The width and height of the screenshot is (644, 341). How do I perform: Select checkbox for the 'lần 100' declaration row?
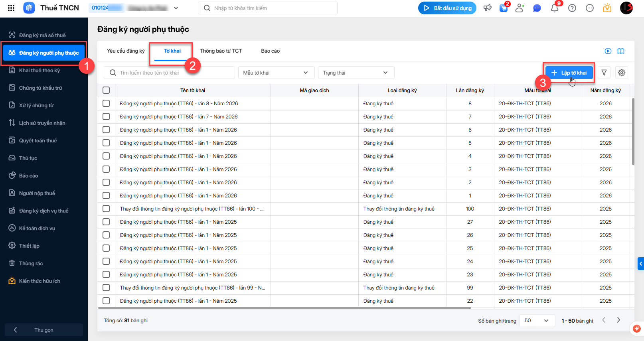point(106,209)
